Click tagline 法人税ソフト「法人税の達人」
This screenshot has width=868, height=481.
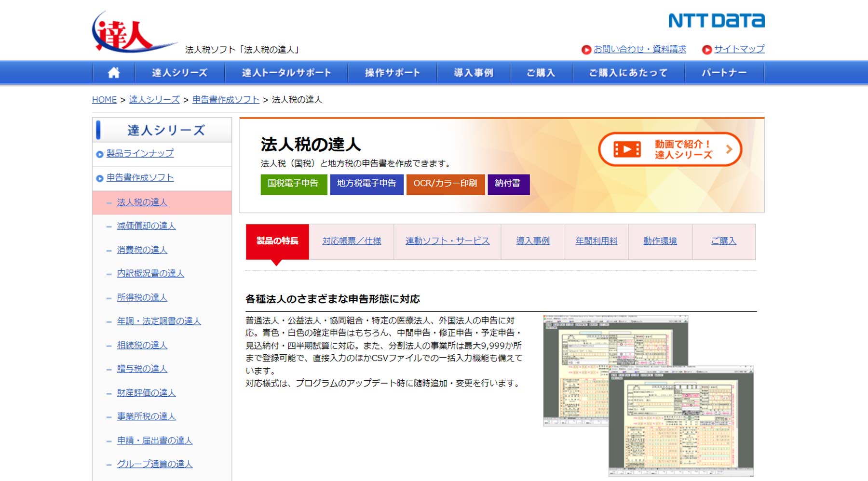coord(243,50)
